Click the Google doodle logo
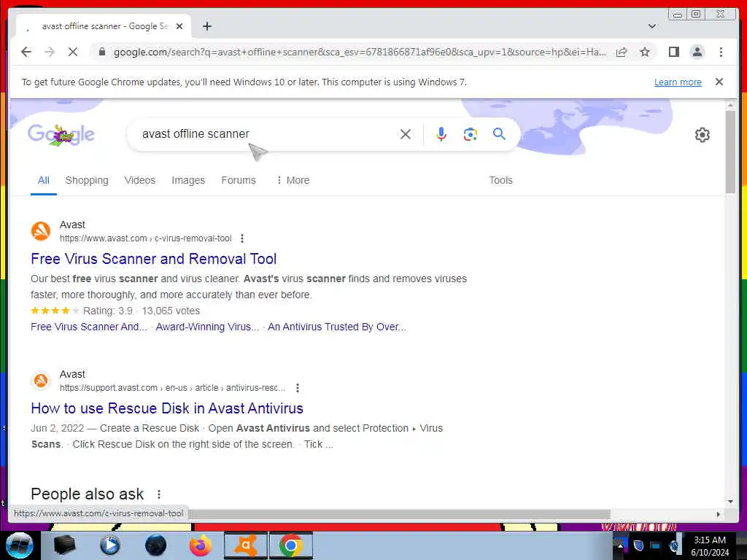Image resolution: width=747 pixels, height=560 pixels. (x=61, y=135)
